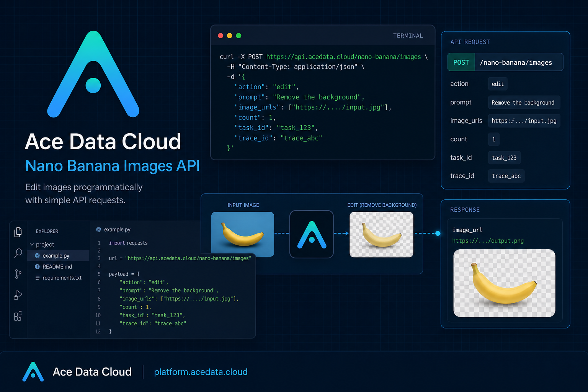Select example.py in the explorer tree
Screen dimensions: 588x392
point(58,256)
